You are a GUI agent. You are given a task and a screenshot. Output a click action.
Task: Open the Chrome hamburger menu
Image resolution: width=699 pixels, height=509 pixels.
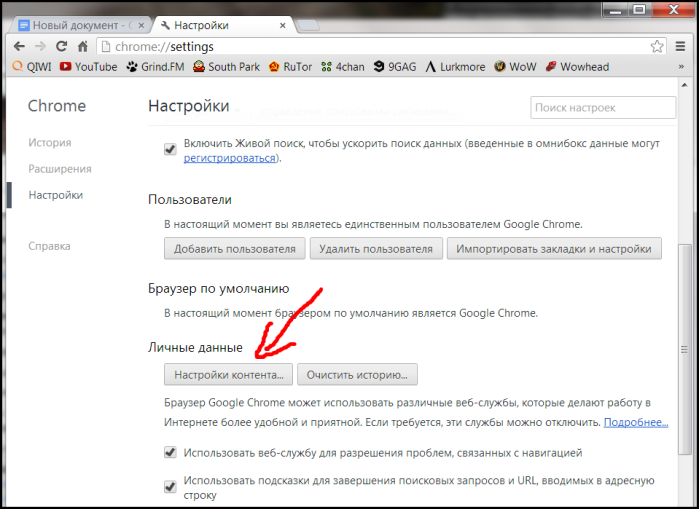[680, 46]
